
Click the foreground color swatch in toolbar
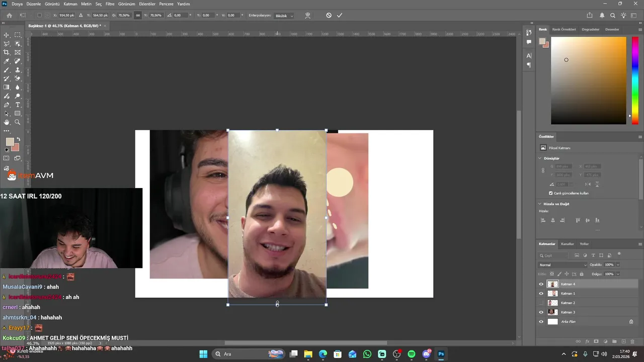point(10,142)
